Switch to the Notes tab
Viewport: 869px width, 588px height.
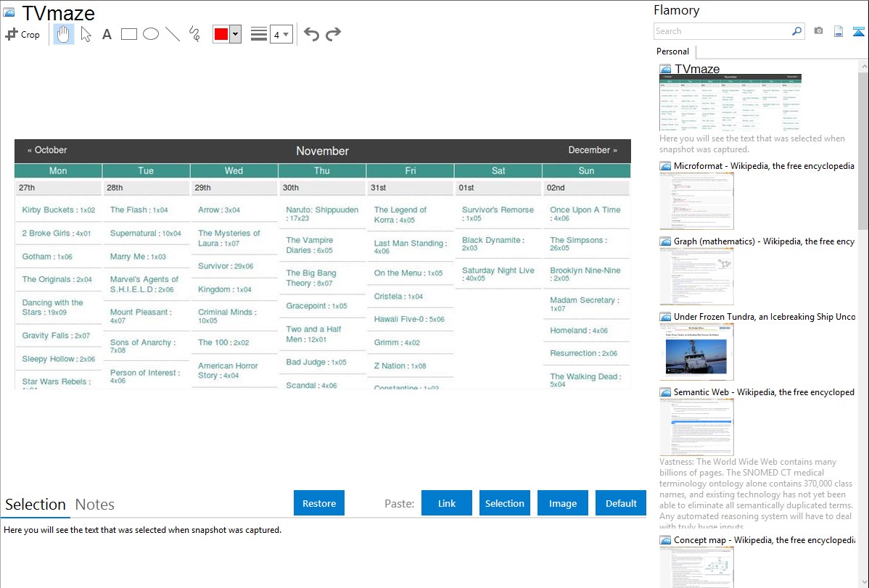(x=95, y=505)
